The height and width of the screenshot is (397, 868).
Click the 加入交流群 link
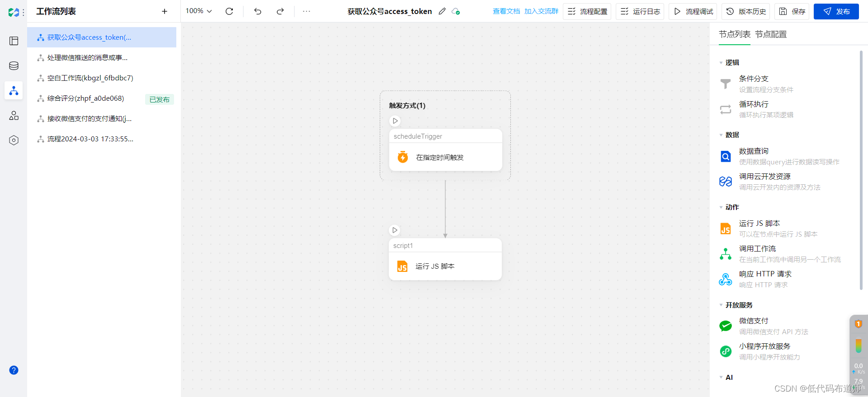point(541,11)
